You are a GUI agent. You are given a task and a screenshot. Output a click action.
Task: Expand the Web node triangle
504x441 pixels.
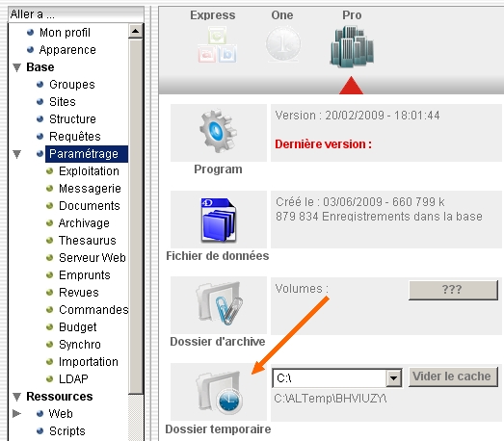tap(16, 413)
